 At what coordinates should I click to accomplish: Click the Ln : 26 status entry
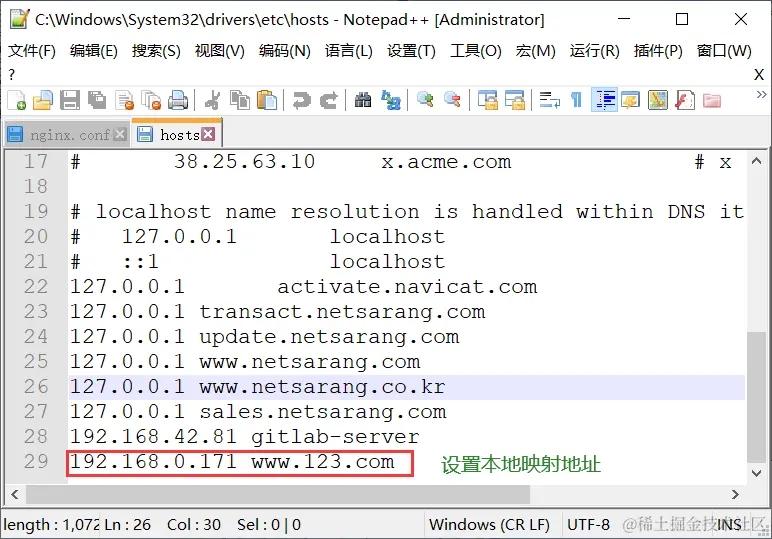[x=128, y=525]
